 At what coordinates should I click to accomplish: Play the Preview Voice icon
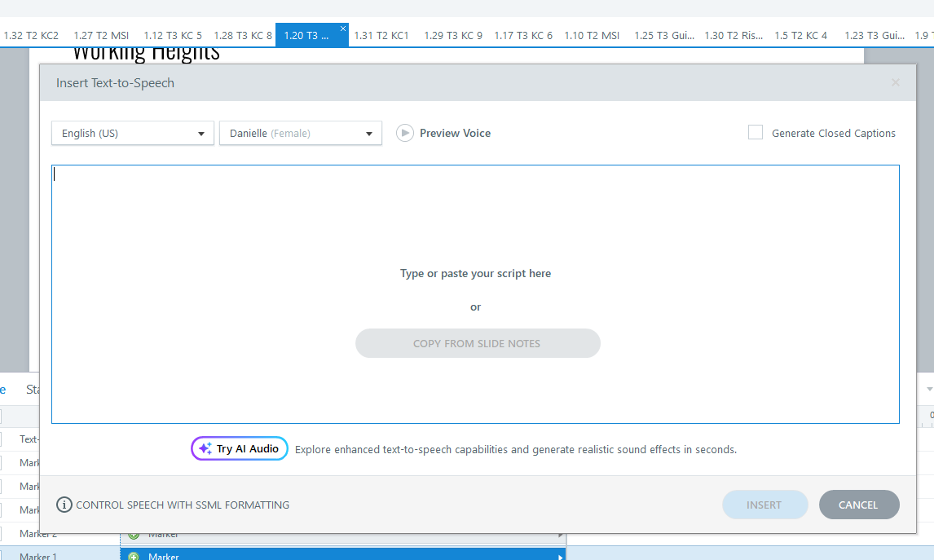[405, 133]
